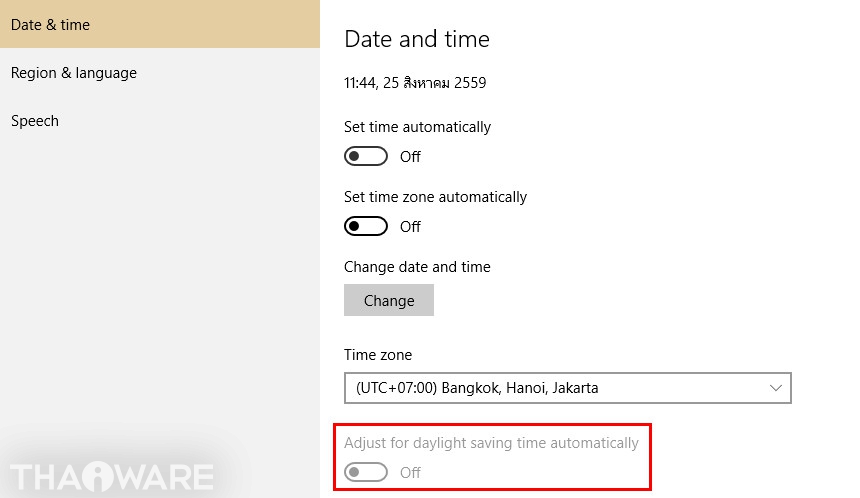This screenshot has width=860, height=498.
Task: Enable the Set time automatically switch
Action: pyautogui.click(x=366, y=157)
